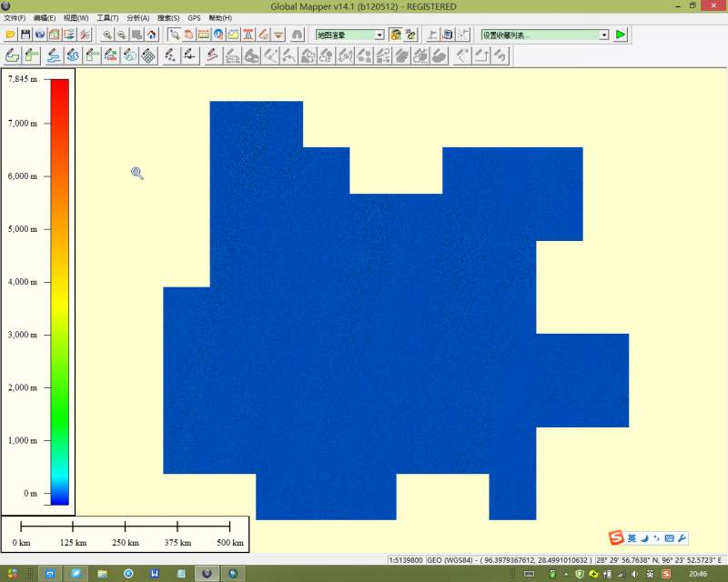Select the Path Profile tool
Image resolution: width=728 pixels, height=582 pixels.
234,35
